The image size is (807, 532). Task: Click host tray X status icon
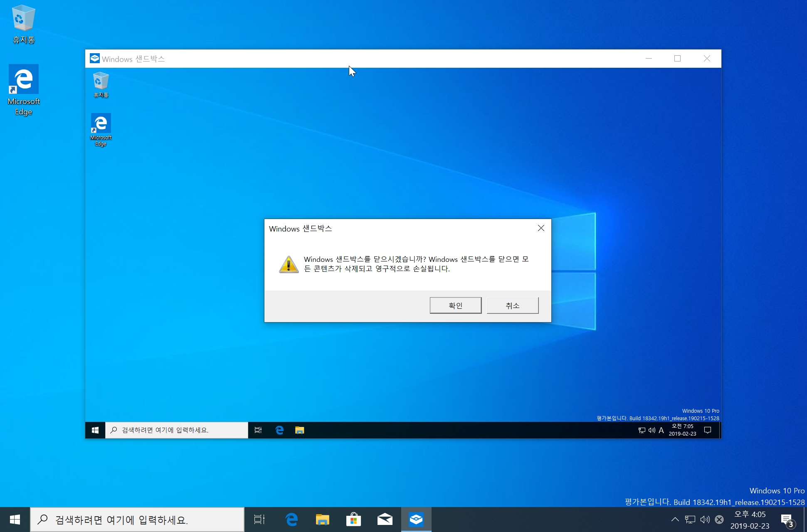[x=719, y=520]
